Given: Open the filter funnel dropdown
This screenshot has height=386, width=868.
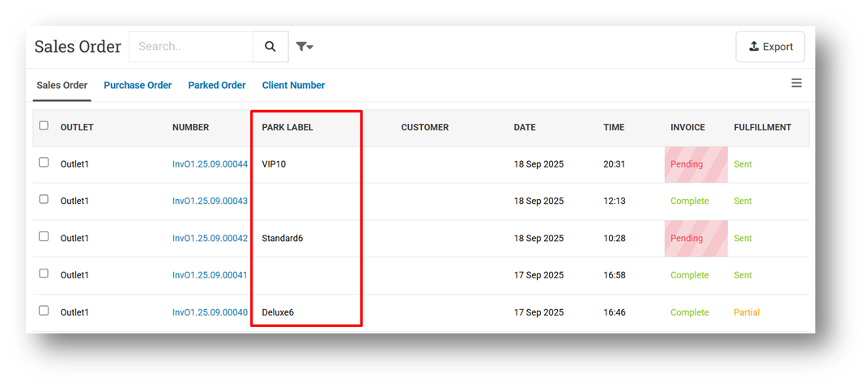Looking at the screenshot, I should click(304, 47).
